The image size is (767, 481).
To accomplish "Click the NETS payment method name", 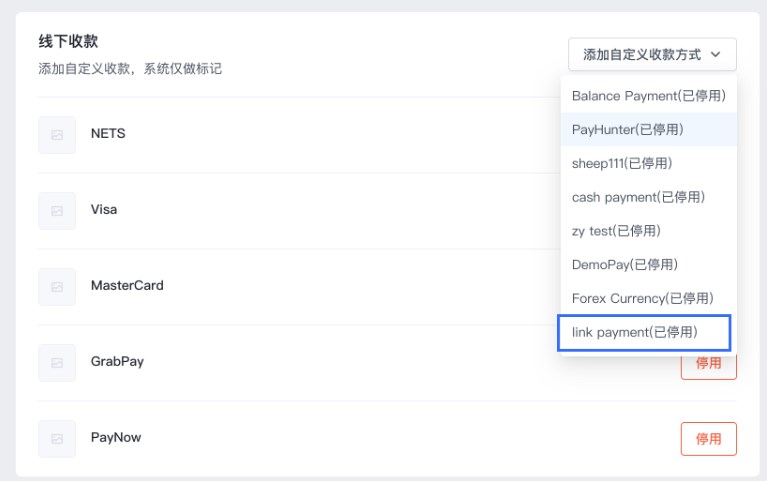I will pyautogui.click(x=108, y=133).
